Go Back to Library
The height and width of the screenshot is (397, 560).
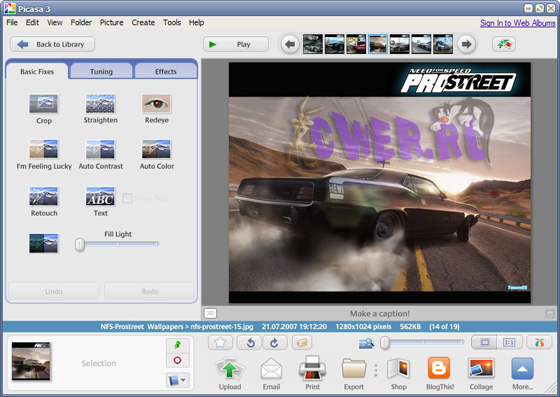click(x=52, y=44)
